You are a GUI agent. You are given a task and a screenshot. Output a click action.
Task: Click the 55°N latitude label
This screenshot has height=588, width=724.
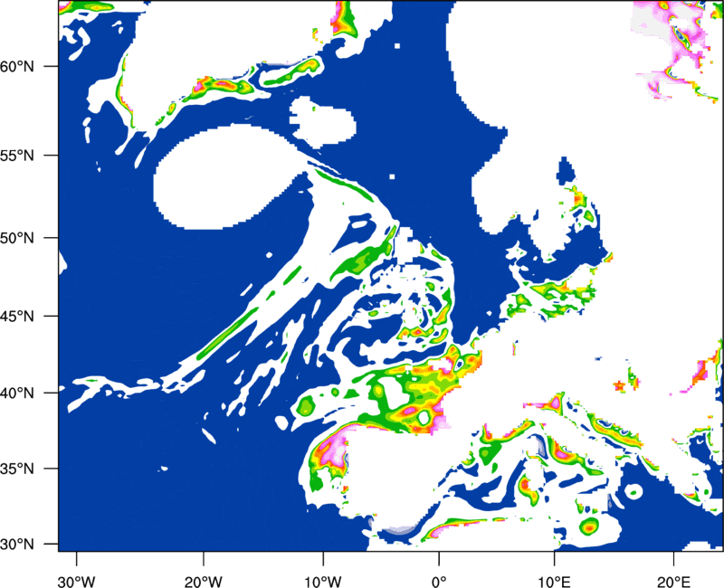[17, 156]
